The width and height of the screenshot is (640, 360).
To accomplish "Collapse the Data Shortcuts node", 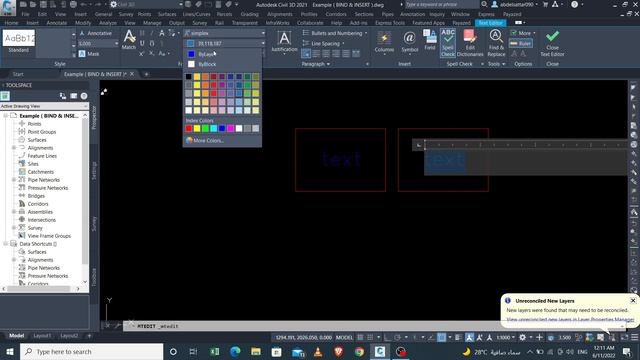I will pyautogui.click(x=6, y=244).
